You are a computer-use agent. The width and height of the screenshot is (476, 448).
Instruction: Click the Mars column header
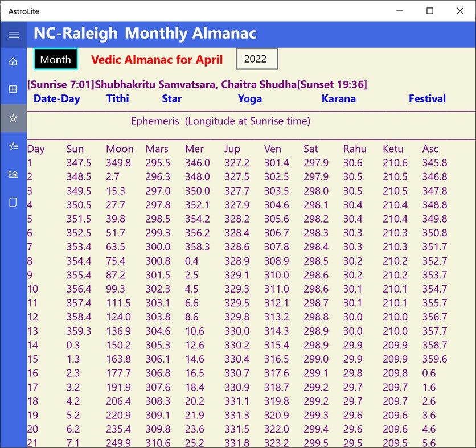click(157, 149)
